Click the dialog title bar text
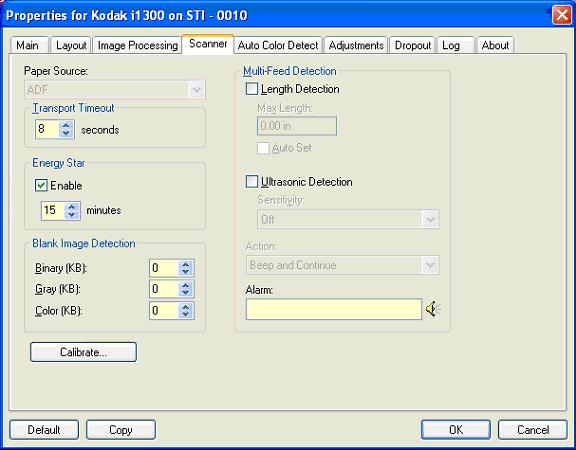Screen dimensions: 576x450 coord(127,15)
